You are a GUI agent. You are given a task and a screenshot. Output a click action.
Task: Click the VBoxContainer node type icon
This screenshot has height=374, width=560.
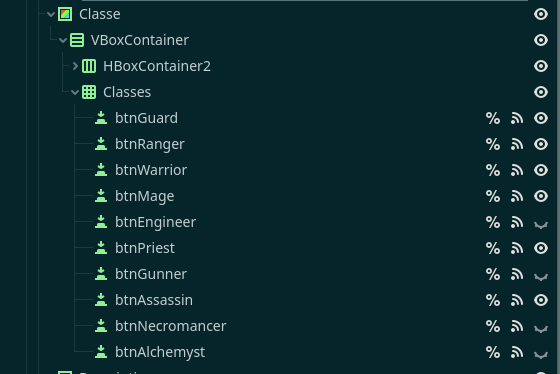click(x=77, y=40)
